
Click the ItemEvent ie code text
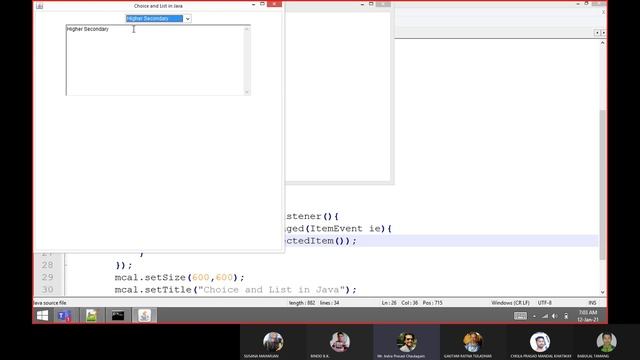(x=346, y=229)
